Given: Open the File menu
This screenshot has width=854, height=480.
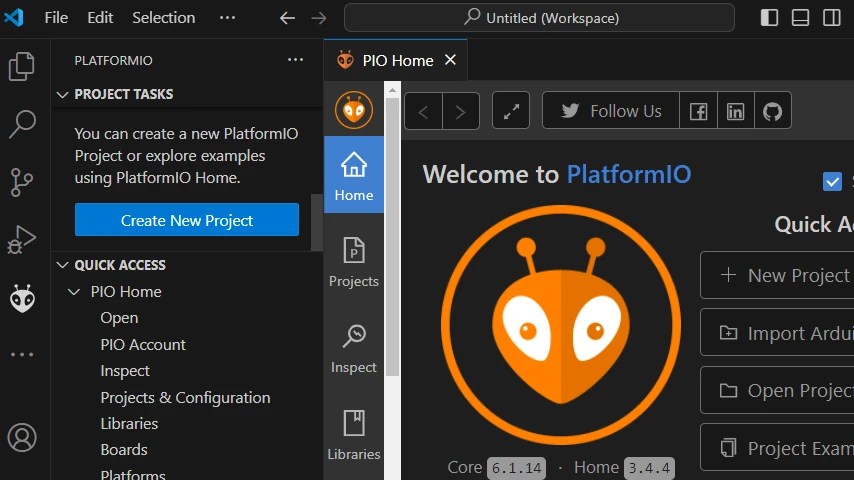Looking at the screenshot, I should click(x=56, y=17).
